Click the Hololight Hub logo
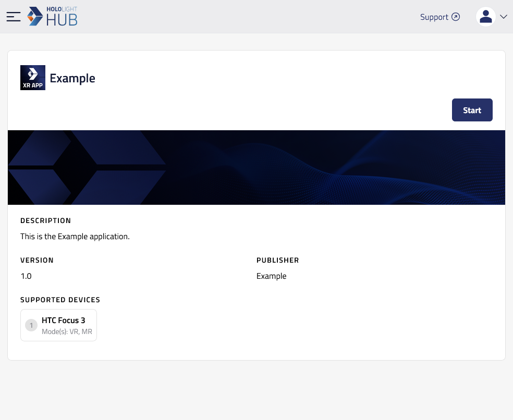The image size is (513, 420). 52,16
